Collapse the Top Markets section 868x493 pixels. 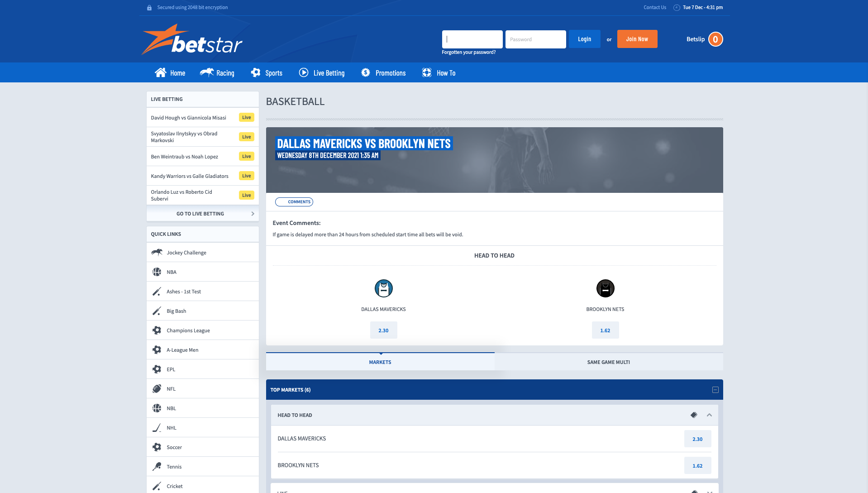click(715, 389)
